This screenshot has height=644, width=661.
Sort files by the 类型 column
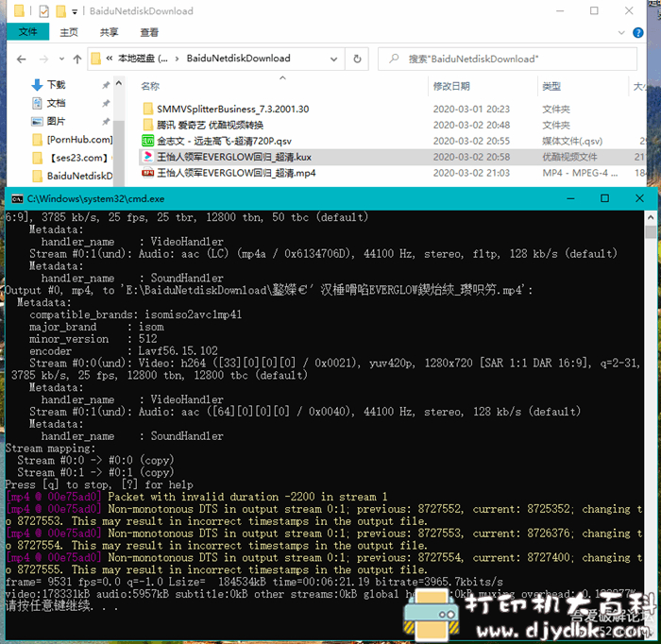pos(551,86)
